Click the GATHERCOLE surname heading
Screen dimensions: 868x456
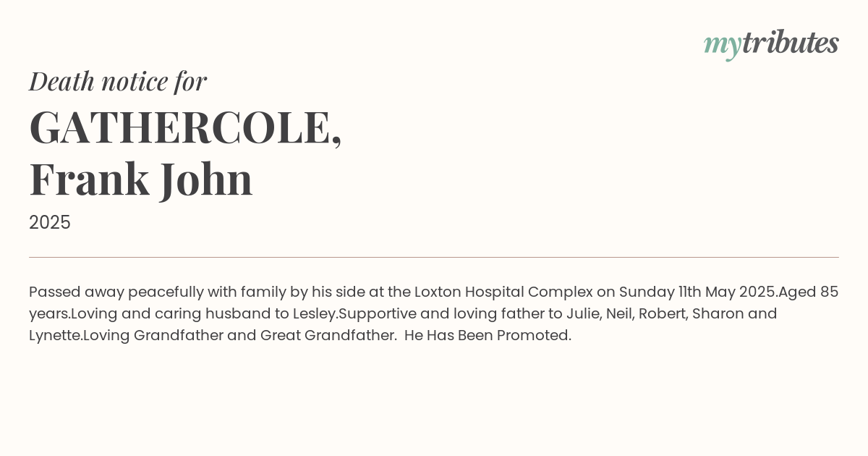click(x=185, y=127)
